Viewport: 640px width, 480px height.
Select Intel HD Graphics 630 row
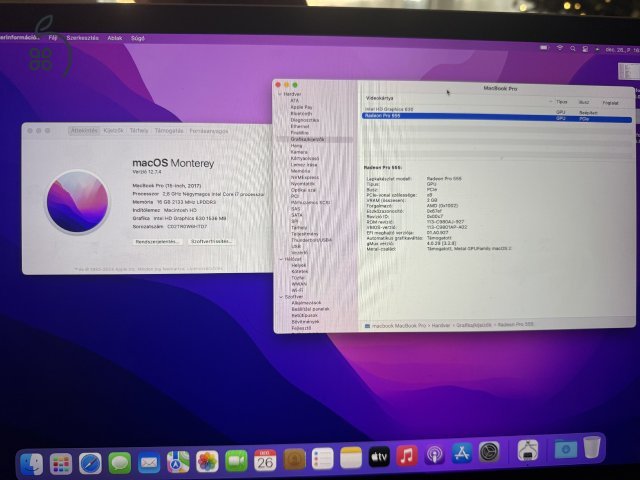pos(497,111)
